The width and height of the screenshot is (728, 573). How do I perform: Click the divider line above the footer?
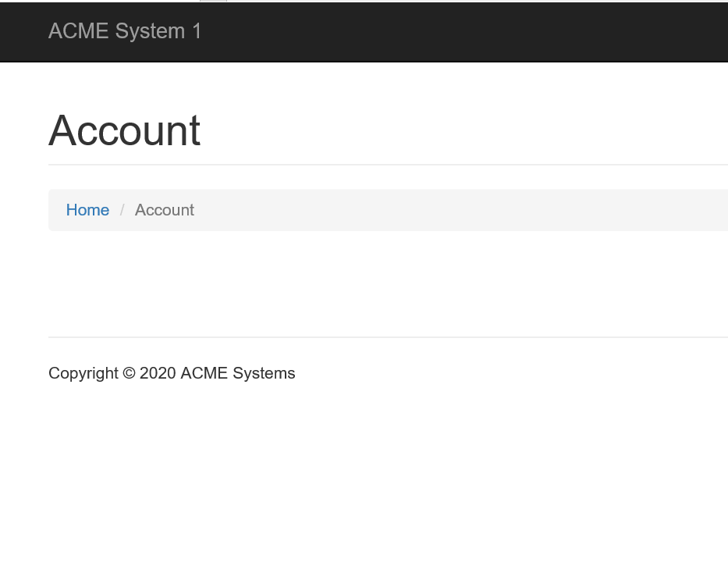tap(390, 337)
